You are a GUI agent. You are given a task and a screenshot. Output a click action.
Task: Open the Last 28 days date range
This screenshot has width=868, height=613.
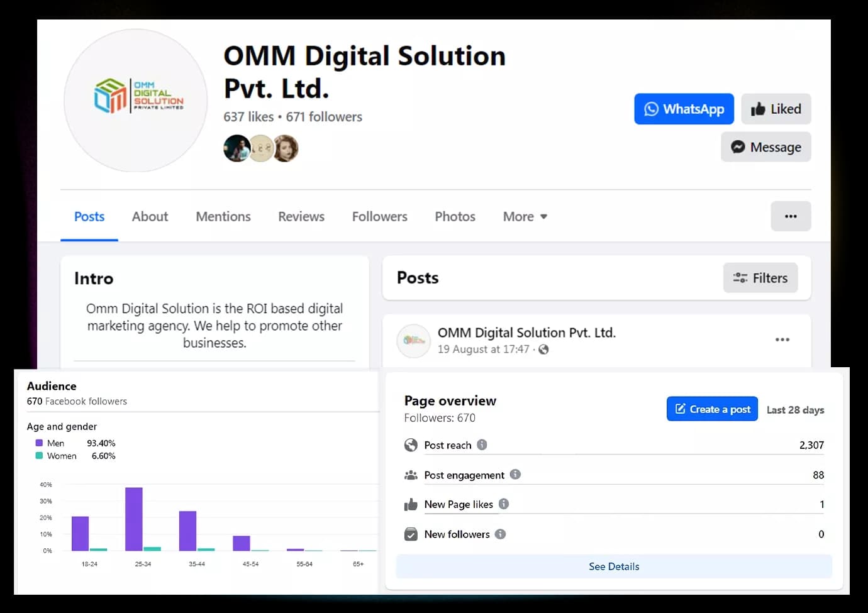(795, 410)
